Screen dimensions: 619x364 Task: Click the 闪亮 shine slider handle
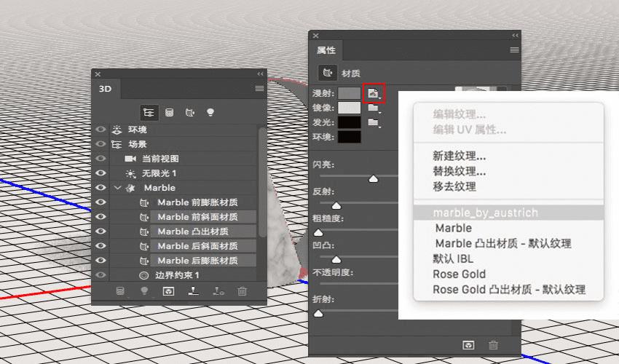373,179
